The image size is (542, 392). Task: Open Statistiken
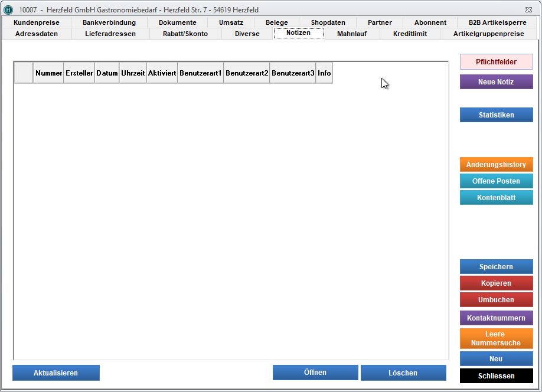point(496,115)
